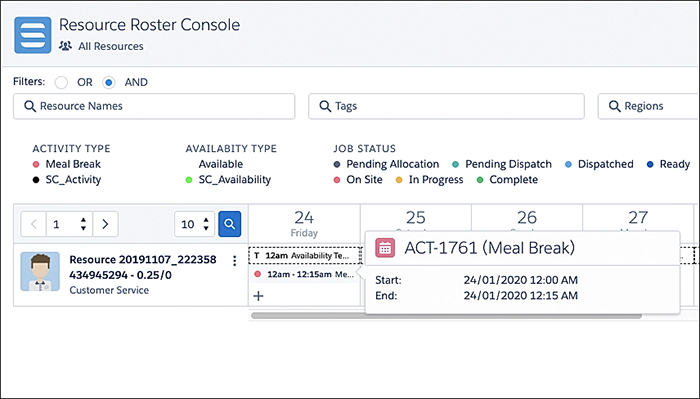
Task: Click the Ready legend dot
Action: point(650,164)
